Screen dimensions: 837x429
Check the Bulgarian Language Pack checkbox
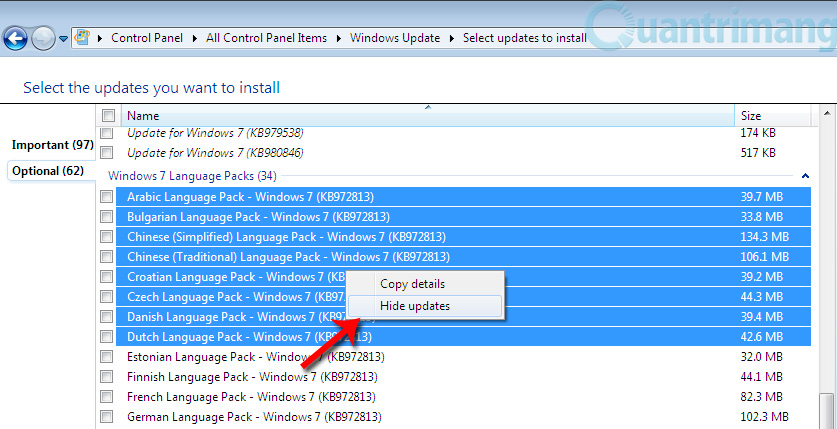(107, 217)
